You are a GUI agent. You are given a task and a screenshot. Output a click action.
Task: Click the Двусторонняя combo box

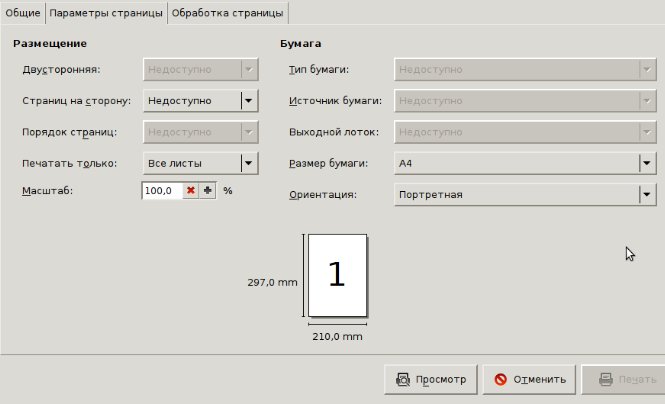pos(201,70)
